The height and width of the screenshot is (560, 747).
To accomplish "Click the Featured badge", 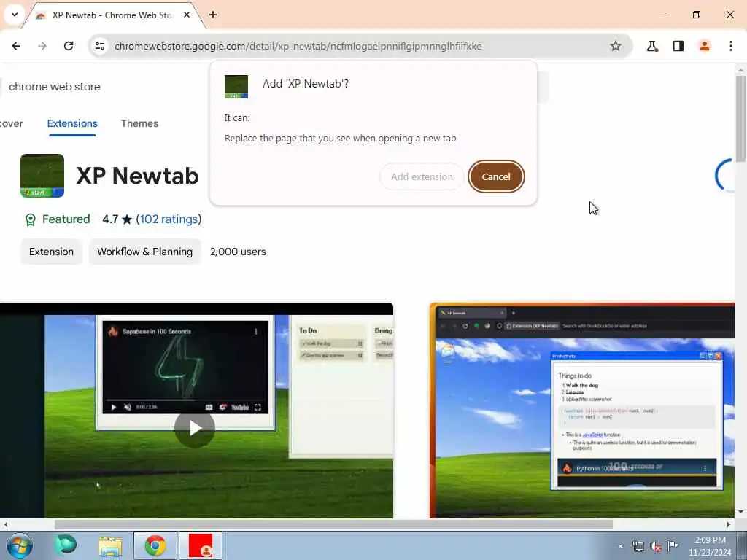I will click(x=57, y=219).
